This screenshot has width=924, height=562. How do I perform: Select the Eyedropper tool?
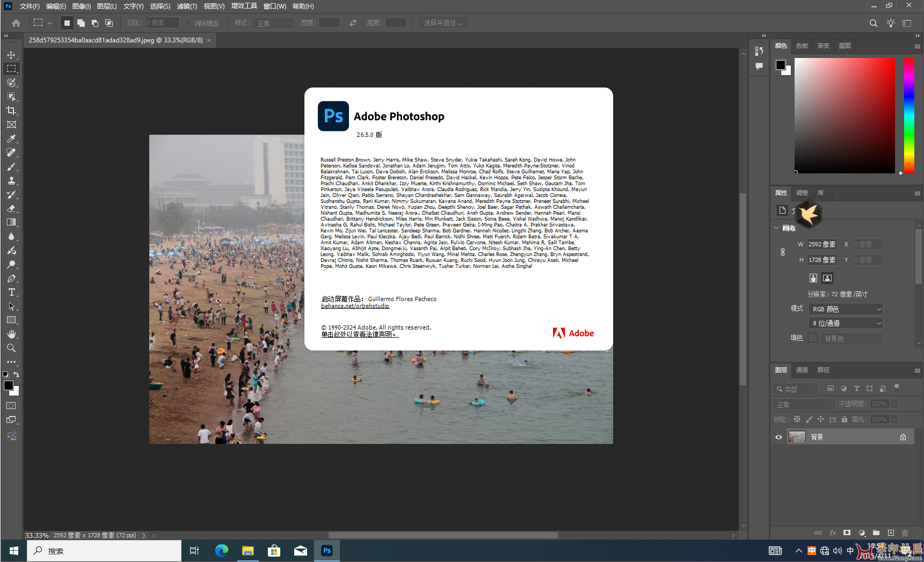[11, 138]
